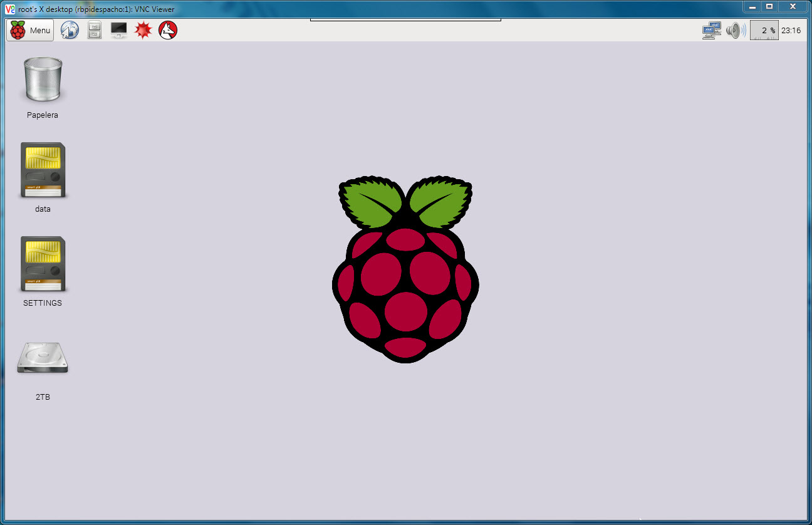This screenshot has width=812, height=525.
Task: Maximize the VNC Viewer window
Action: pyautogui.click(x=769, y=6)
